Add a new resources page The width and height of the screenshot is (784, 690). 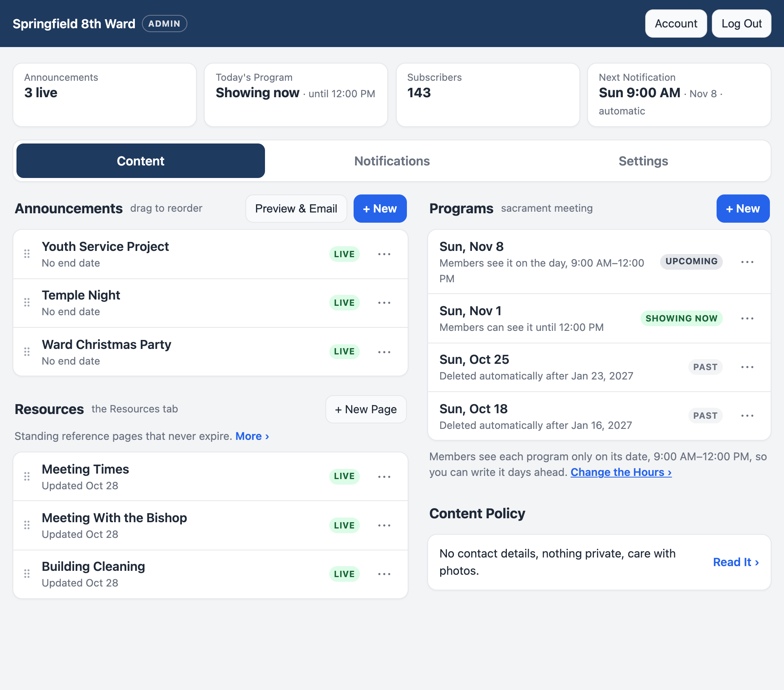click(366, 409)
